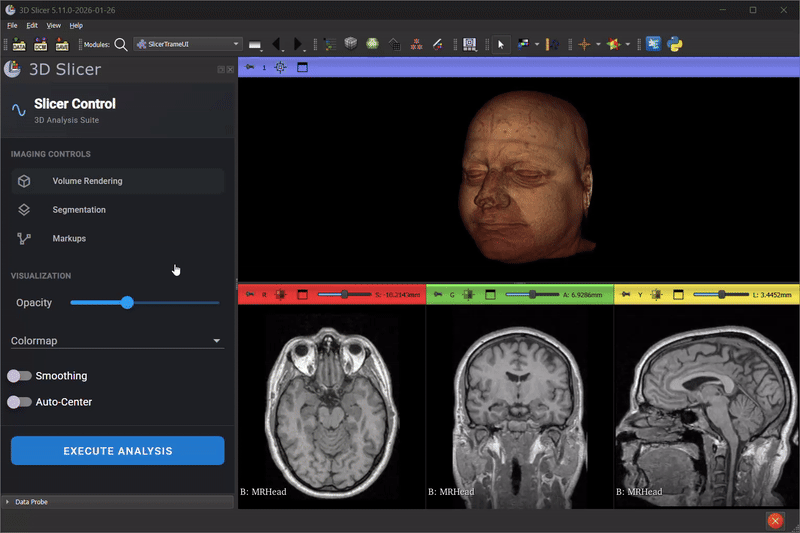Toggle the Smoothing switch
800x533 pixels.
19,376
